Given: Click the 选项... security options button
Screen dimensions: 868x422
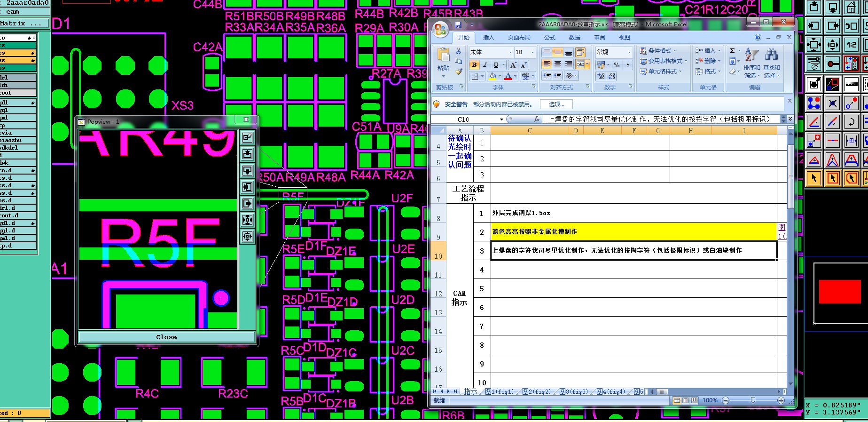Looking at the screenshot, I should click(556, 104).
